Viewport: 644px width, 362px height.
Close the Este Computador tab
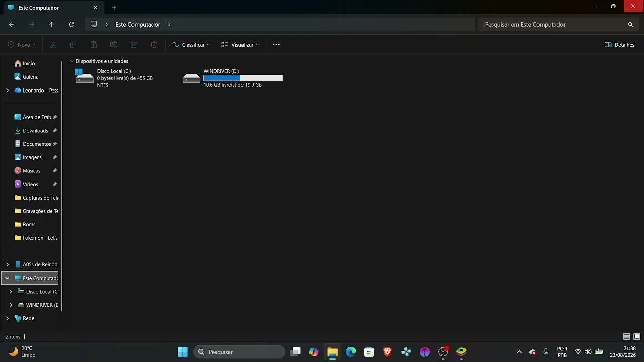tap(95, 8)
